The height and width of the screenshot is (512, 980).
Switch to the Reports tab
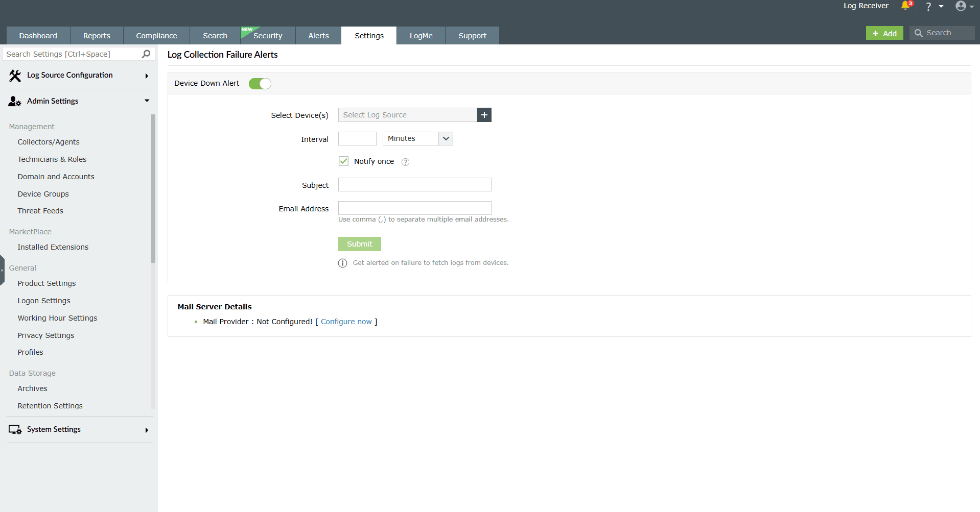[97, 36]
